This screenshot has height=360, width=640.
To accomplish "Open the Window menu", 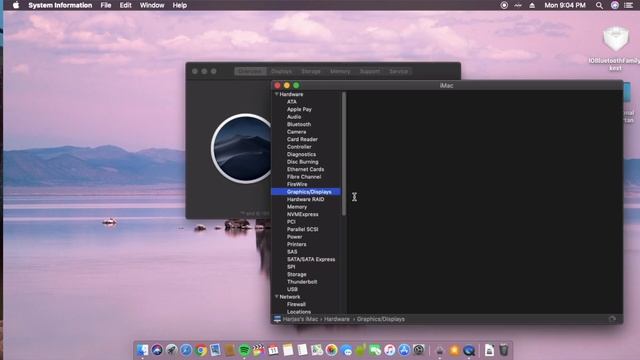I will coord(152,5).
